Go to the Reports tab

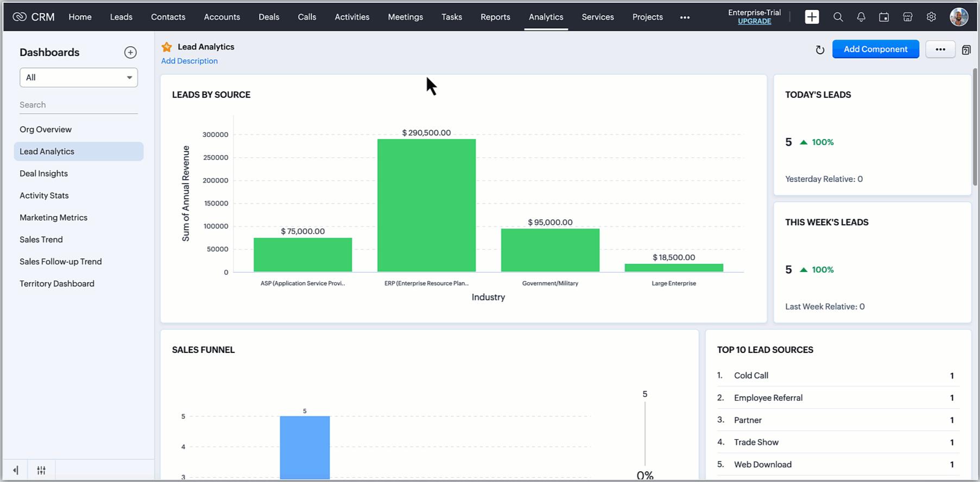pos(495,17)
